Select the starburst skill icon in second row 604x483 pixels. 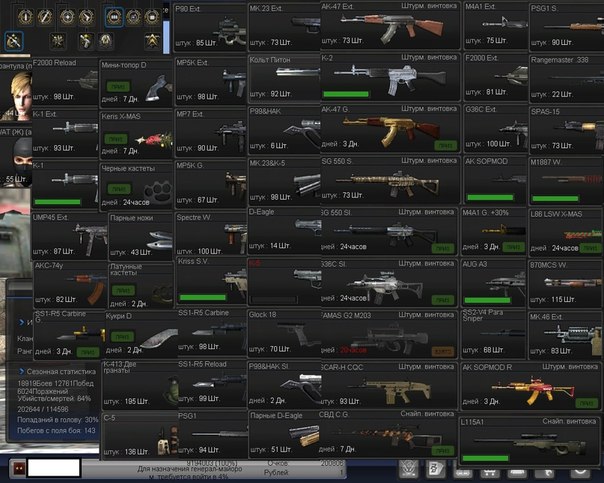coord(58,41)
